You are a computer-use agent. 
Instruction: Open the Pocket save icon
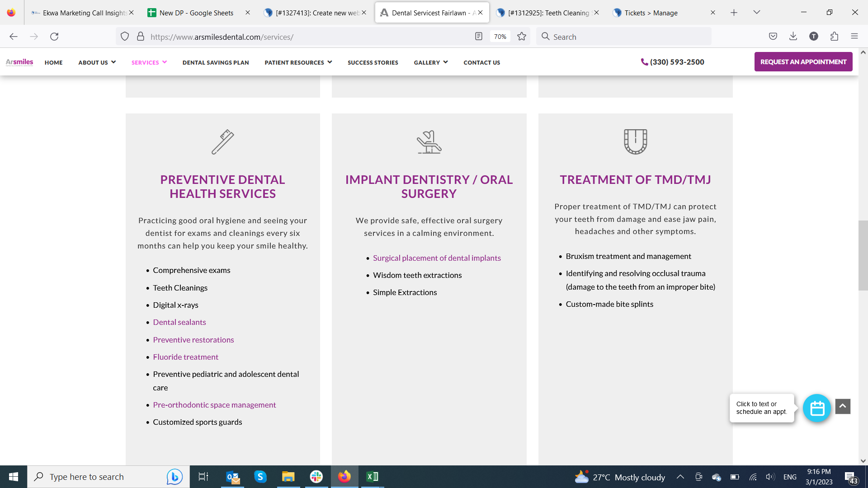tap(773, 37)
